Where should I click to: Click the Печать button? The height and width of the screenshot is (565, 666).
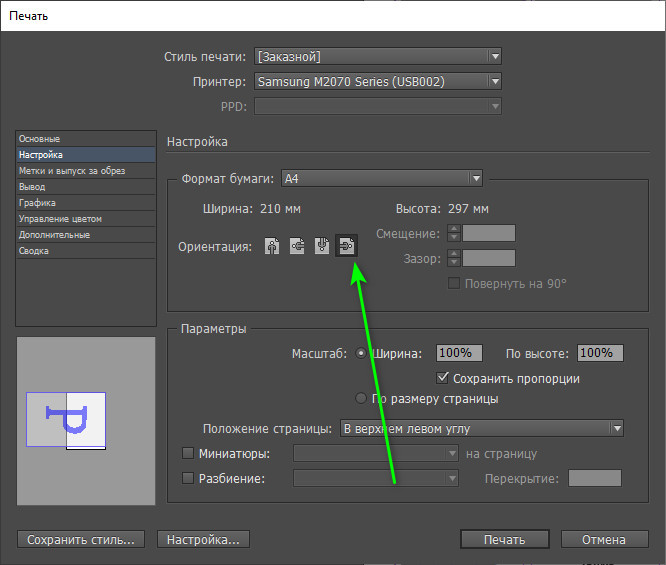(x=505, y=540)
